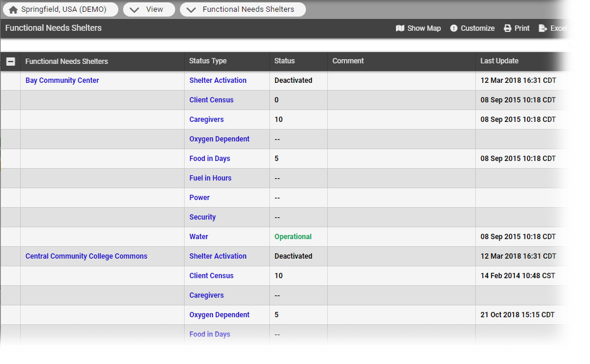The image size is (590, 364).
Task: Click the map icon beside Show Map
Action: [401, 28]
